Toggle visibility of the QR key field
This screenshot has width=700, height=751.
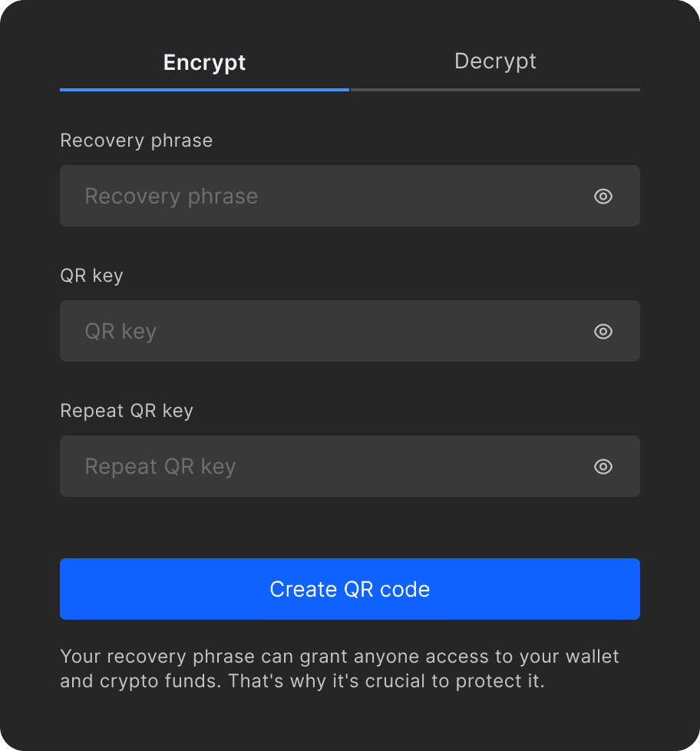click(x=603, y=332)
